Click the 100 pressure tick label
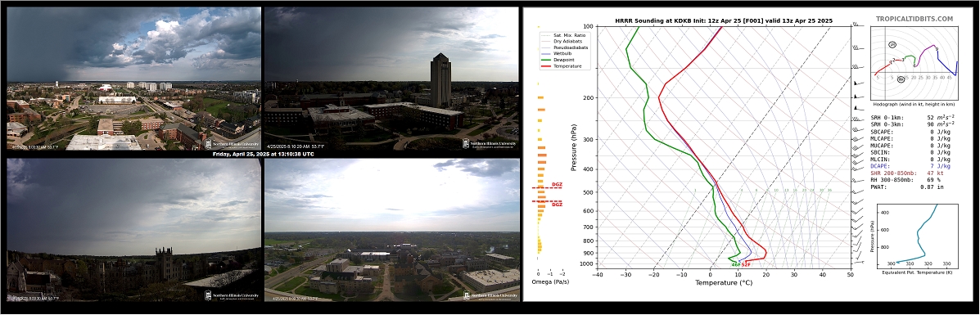Image resolution: width=980 pixels, height=315 pixels. (x=588, y=27)
